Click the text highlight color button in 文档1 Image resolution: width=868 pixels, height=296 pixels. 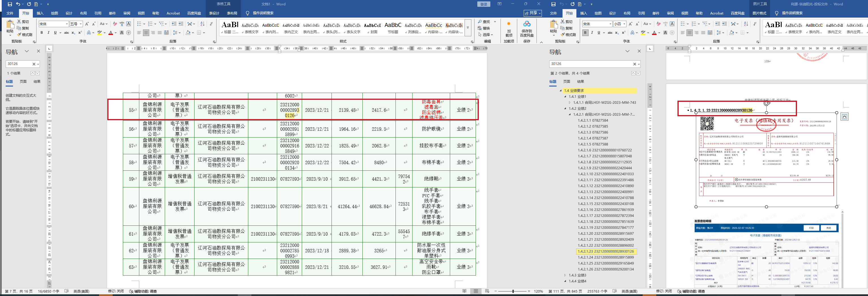(x=99, y=33)
